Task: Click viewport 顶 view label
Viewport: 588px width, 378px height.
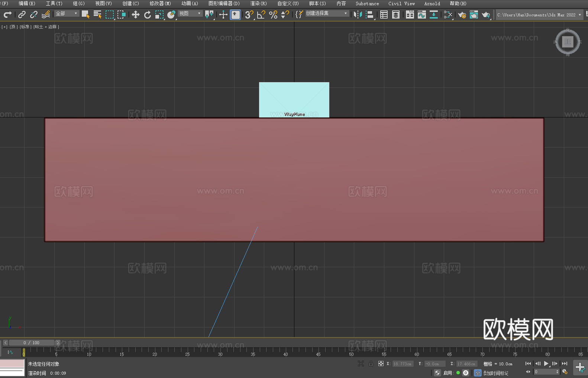Action: (x=14, y=27)
